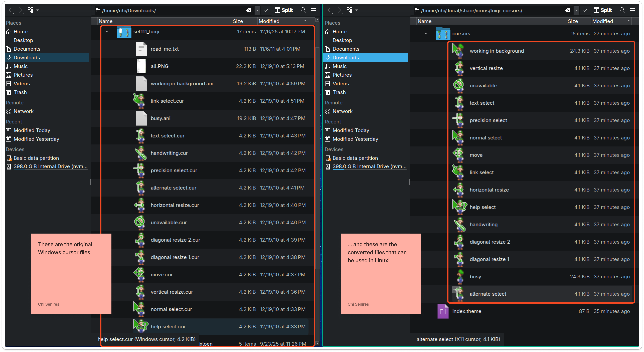
Task: Click the forward arrow in right pane
Action: coord(340,10)
